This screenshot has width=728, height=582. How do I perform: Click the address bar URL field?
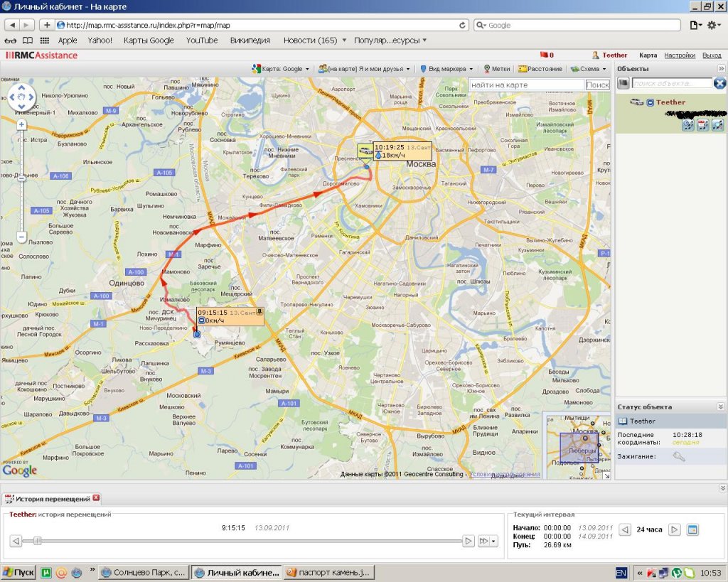click(x=260, y=25)
